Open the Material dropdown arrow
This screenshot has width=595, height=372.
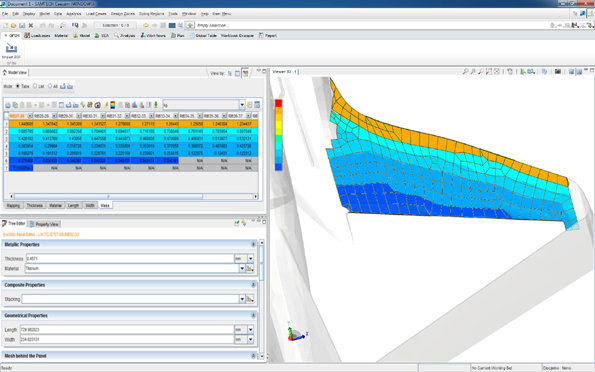242,268
